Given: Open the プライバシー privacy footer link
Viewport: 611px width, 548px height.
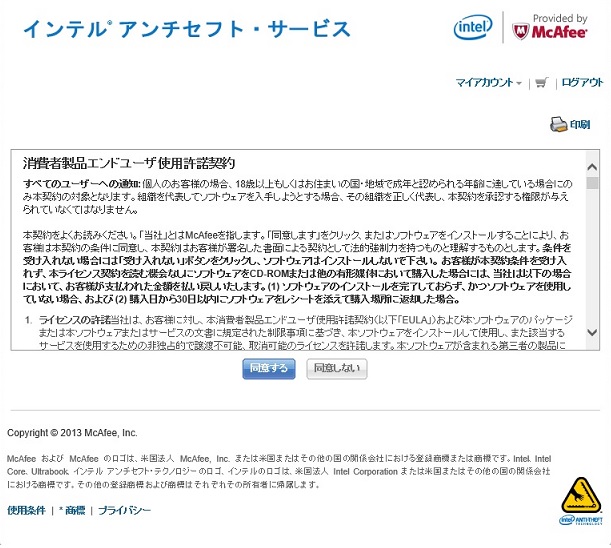Looking at the screenshot, I should [124, 510].
